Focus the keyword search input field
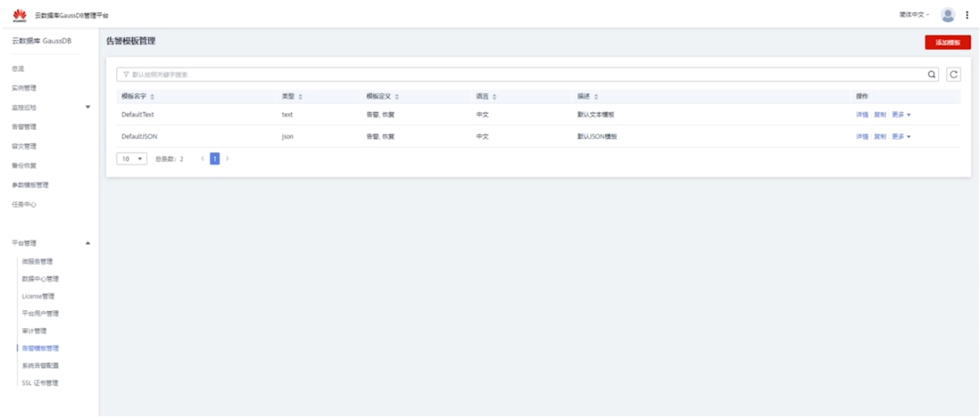980x420 pixels. 527,75
